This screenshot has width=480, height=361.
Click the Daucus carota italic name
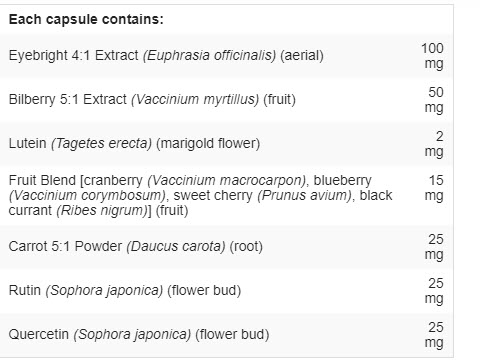pyautogui.click(x=176, y=246)
